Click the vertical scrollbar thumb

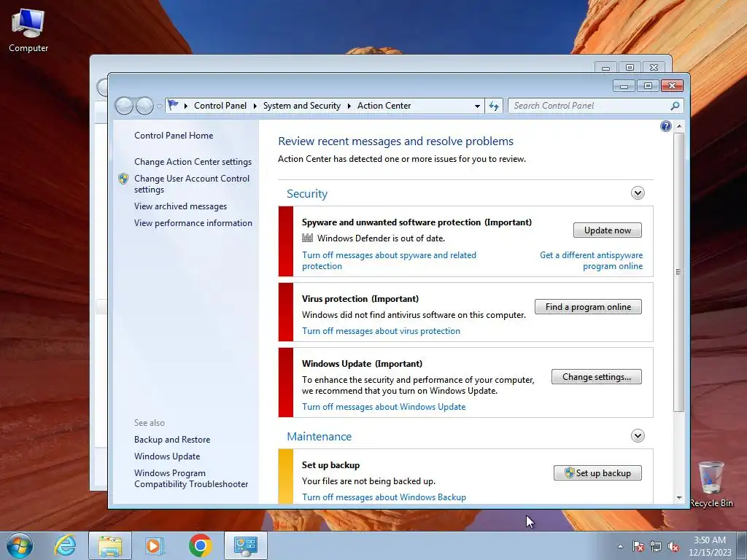pos(679,272)
